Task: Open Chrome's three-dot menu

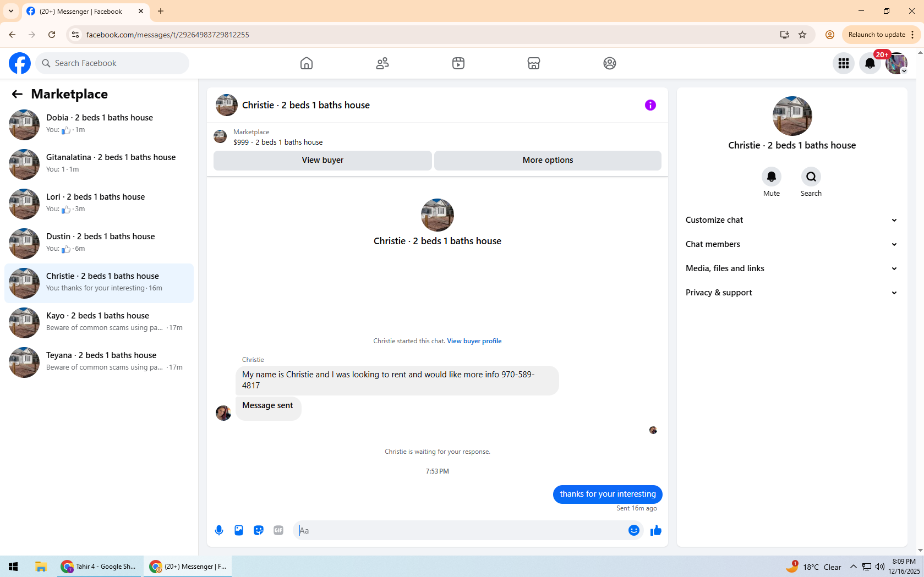Action: (912, 35)
